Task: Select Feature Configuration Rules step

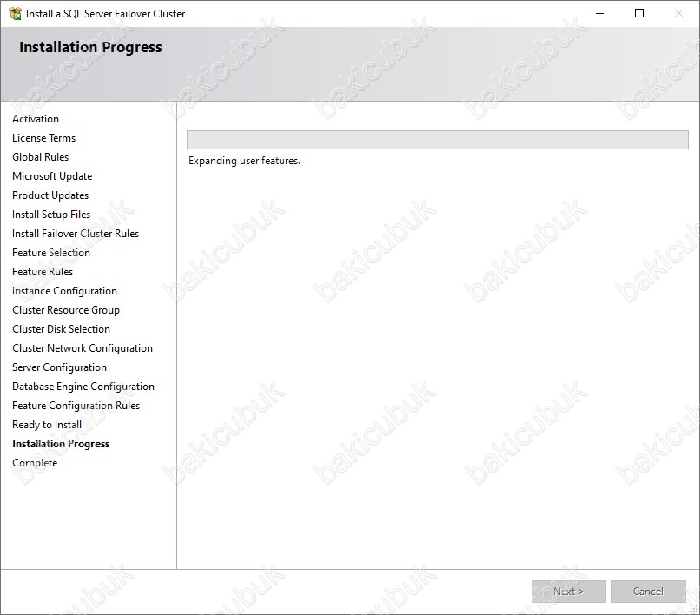Action: [76, 406]
